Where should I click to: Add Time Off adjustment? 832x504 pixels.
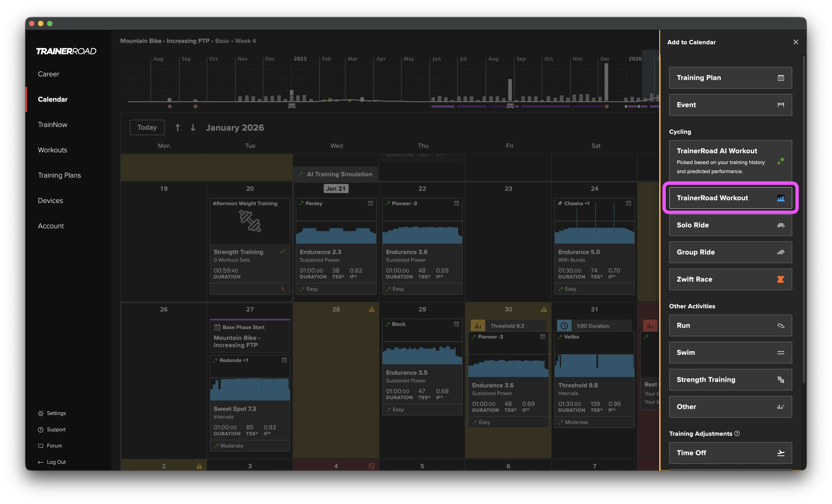(730, 453)
